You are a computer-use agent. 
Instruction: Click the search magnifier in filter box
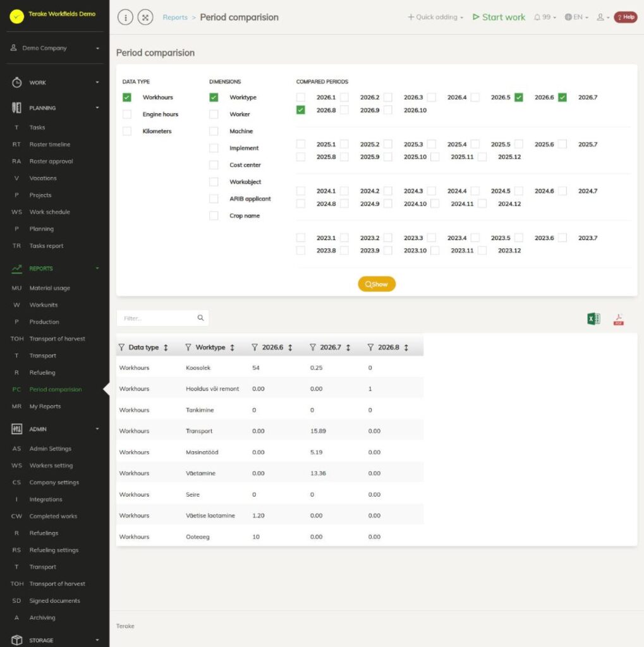click(200, 318)
